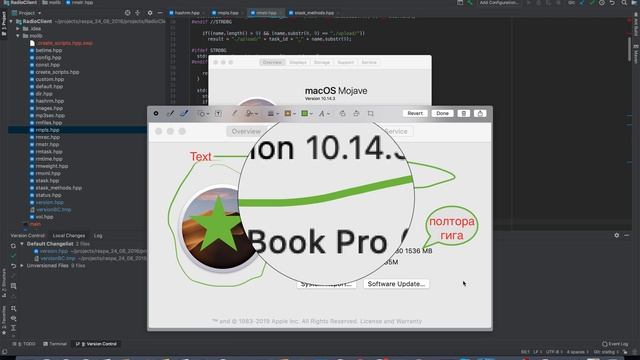Click the Software Update... button
The height and width of the screenshot is (360, 640).
(396, 284)
